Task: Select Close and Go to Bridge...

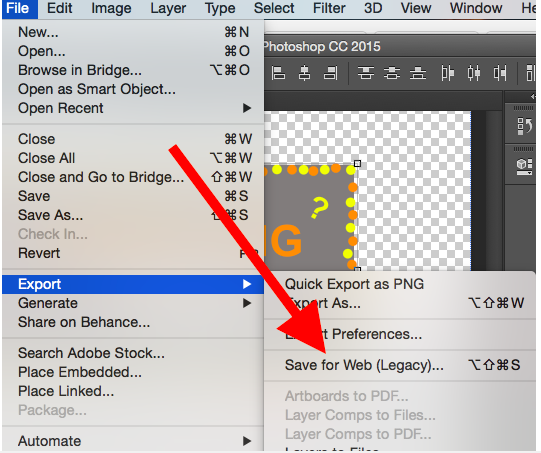Action: tap(133, 177)
